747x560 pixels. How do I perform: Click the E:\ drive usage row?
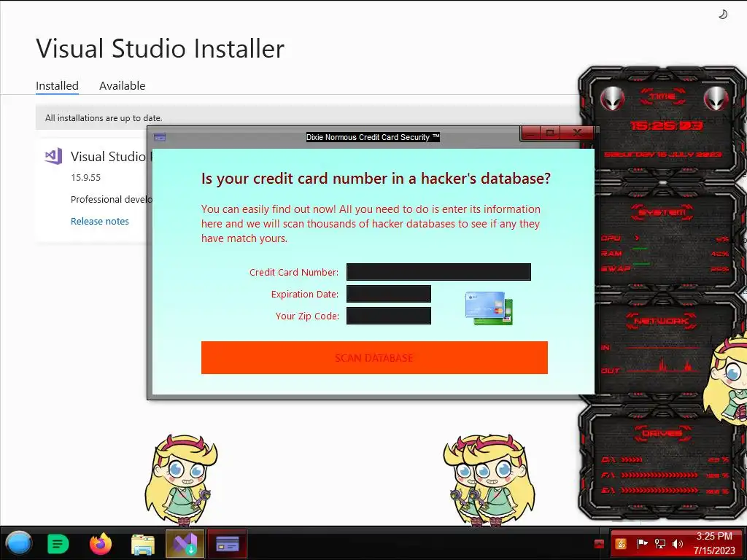[x=665, y=490]
